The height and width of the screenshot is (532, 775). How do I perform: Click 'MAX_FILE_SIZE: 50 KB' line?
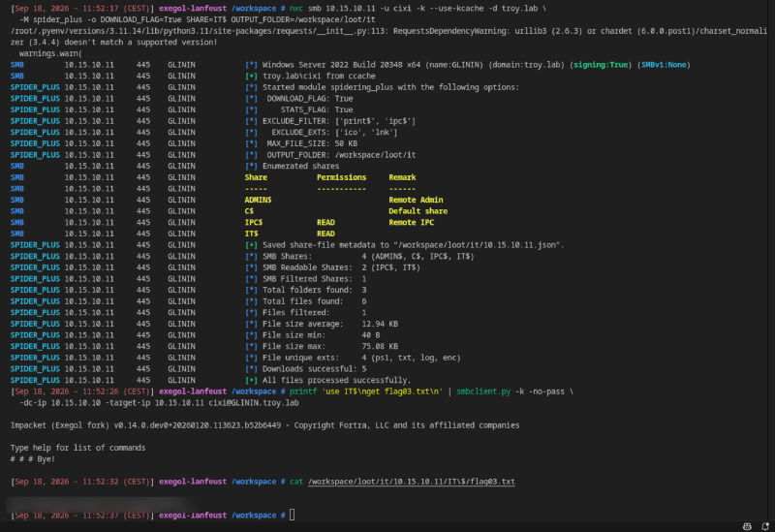(x=312, y=143)
